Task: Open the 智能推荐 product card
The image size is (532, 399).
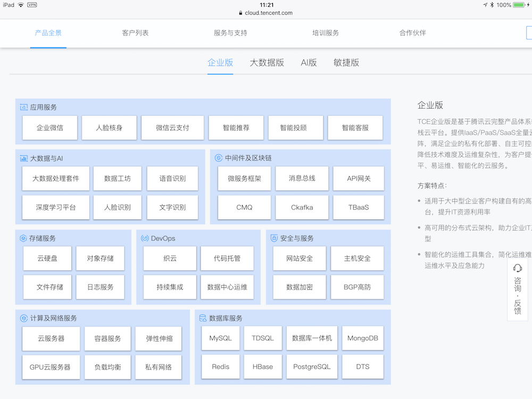Action: 236,128
